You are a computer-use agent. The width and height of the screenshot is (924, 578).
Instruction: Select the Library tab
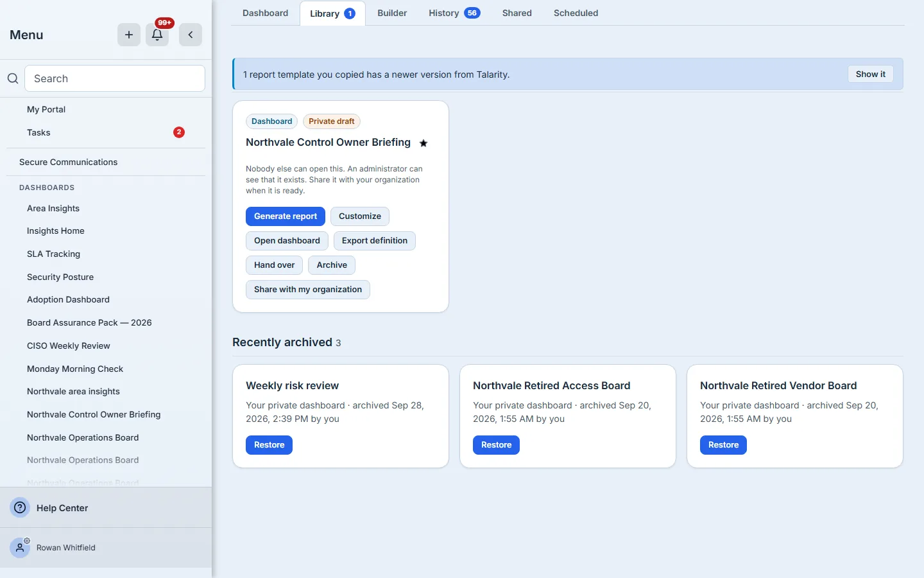pyautogui.click(x=332, y=13)
